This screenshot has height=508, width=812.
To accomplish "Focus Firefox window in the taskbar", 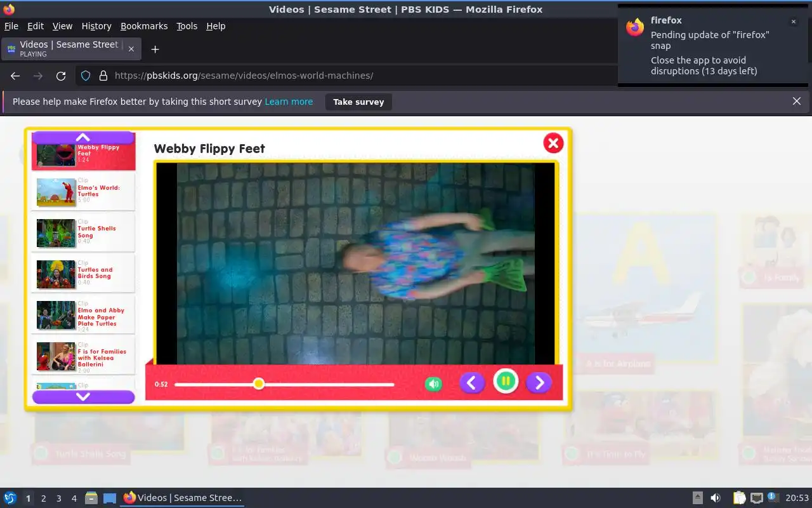I will (183, 498).
